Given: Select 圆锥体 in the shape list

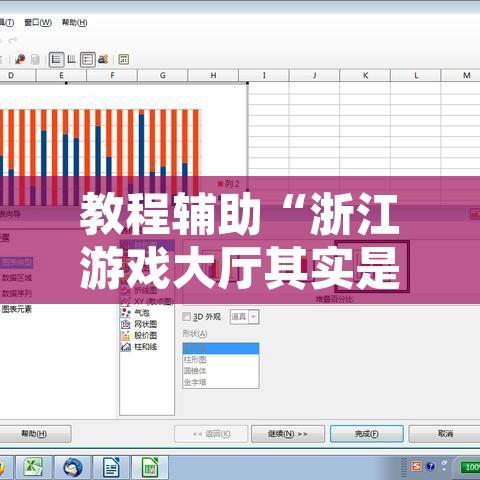Looking at the screenshot, I should tap(221, 371).
